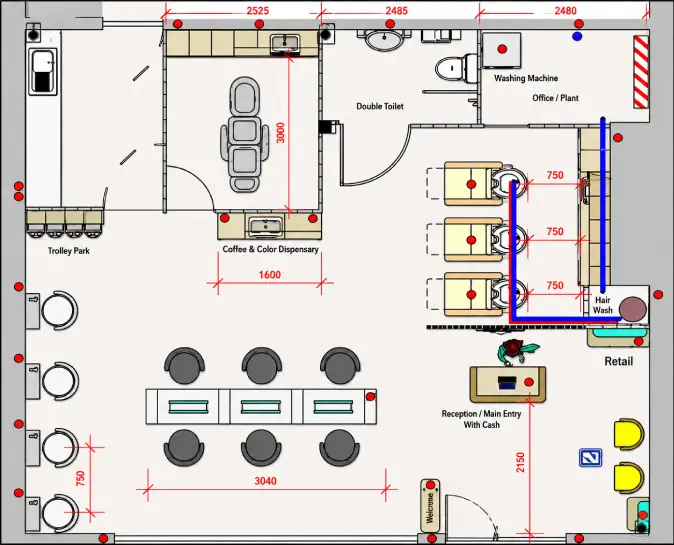Click the 3040 dimension value
This screenshot has width=674, height=545.
(265, 481)
